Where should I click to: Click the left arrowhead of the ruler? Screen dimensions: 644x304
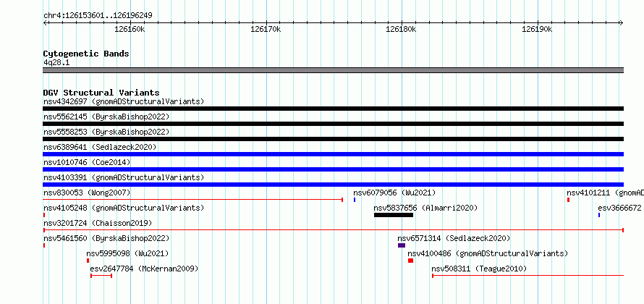(x=45, y=23)
